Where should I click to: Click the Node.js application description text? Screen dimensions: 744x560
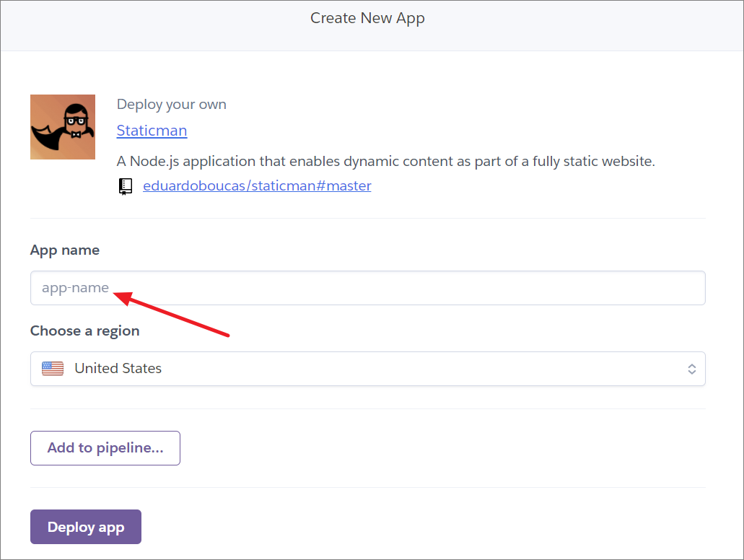click(386, 162)
